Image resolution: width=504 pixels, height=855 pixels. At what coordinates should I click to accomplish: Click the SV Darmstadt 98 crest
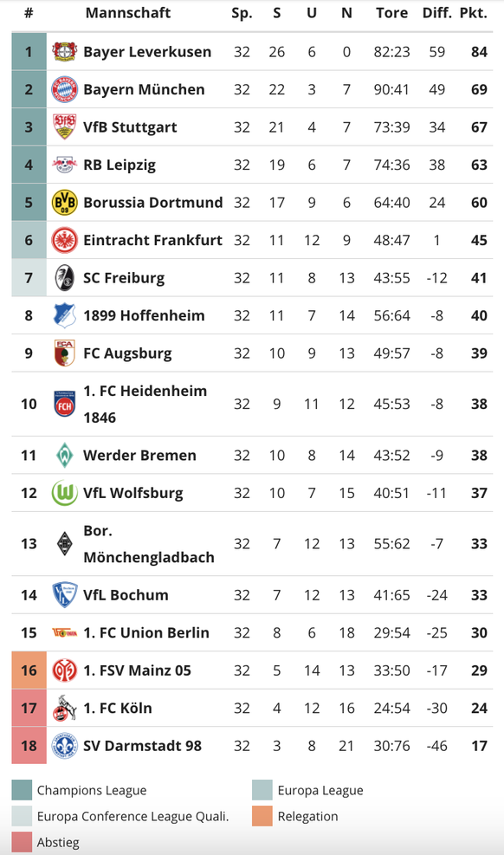[64, 745]
